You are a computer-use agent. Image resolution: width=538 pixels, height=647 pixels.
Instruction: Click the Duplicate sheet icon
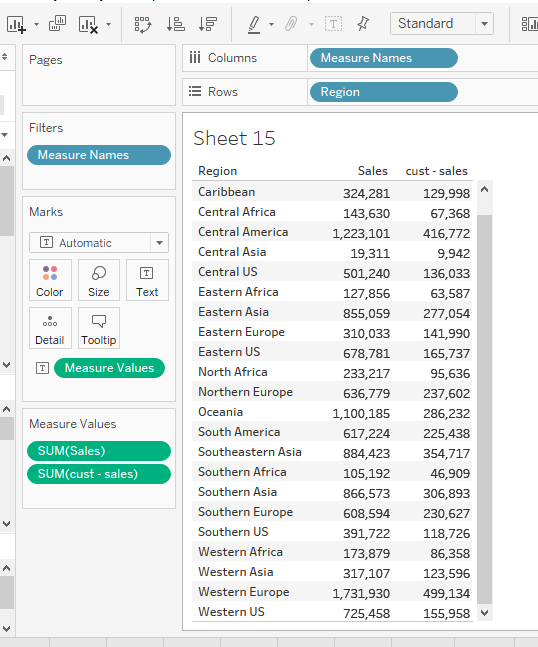(x=57, y=24)
